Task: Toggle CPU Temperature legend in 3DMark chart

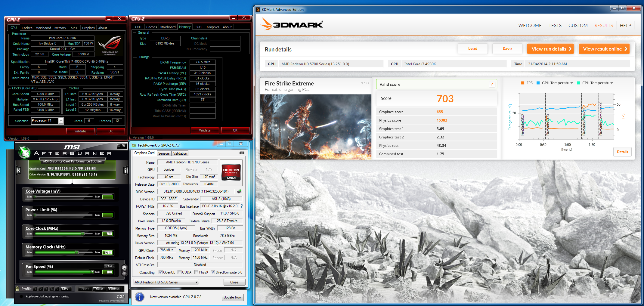Action: [x=595, y=83]
